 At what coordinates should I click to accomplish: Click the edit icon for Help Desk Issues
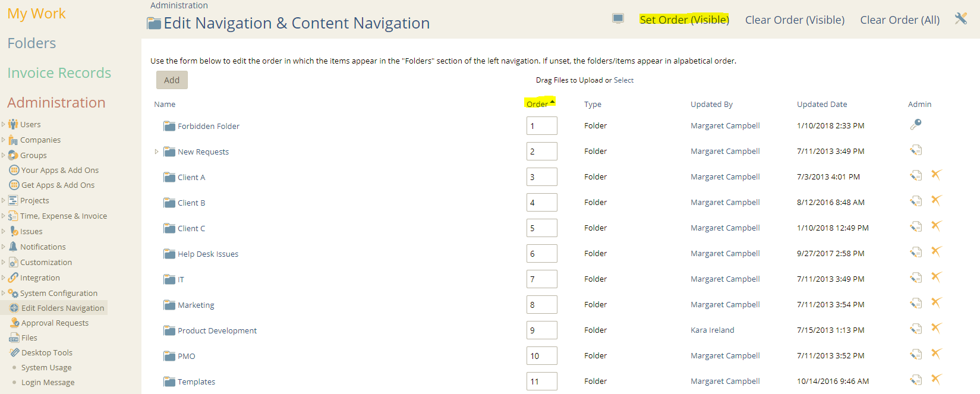(x=916, y=252)
